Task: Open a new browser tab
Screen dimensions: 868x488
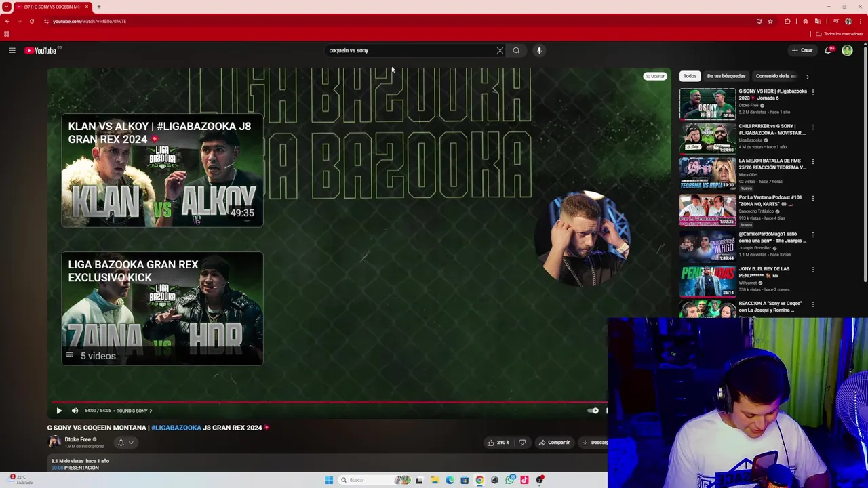Action: click(x=98, y=7)
